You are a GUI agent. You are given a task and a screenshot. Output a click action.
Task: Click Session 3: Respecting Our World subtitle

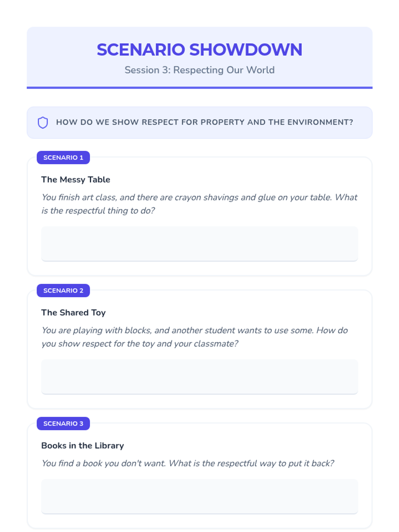coord(199,70)
